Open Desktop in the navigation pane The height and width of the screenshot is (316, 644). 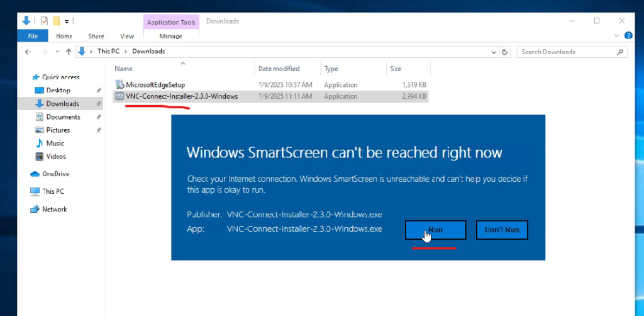(58, 91)
